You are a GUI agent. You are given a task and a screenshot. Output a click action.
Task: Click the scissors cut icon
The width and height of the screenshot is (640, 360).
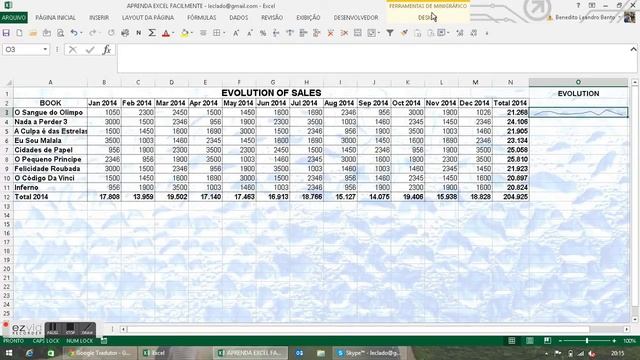[x=344, y=33]
